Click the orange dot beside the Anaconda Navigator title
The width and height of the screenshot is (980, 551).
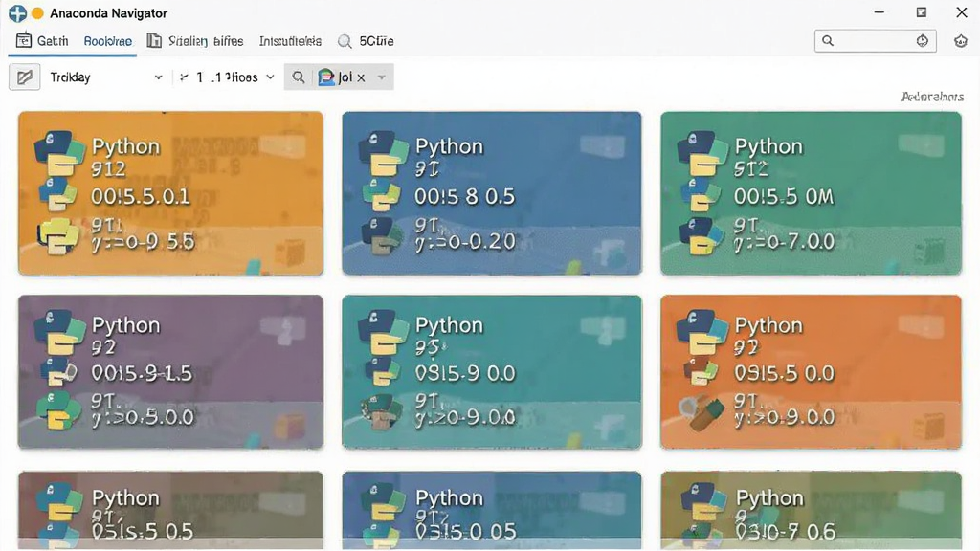tap(37, 13)
